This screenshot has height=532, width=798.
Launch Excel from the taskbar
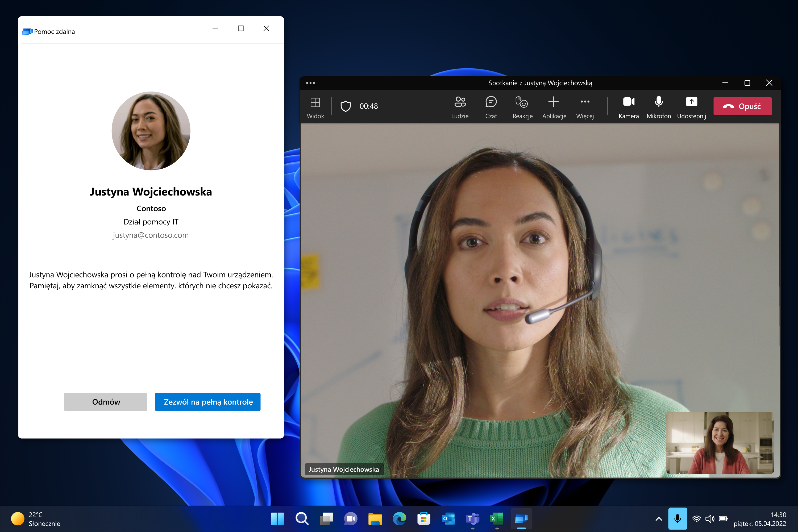click(x=496, y=519)
